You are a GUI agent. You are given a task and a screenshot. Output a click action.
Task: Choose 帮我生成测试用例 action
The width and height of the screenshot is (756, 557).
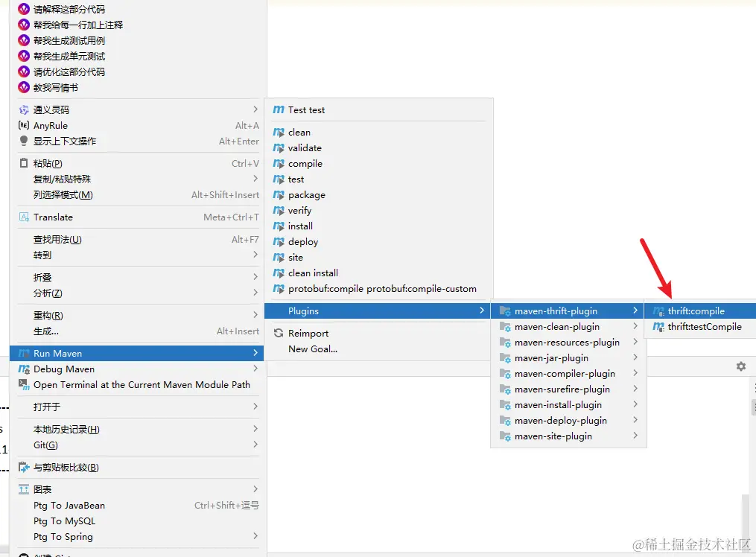69,40
